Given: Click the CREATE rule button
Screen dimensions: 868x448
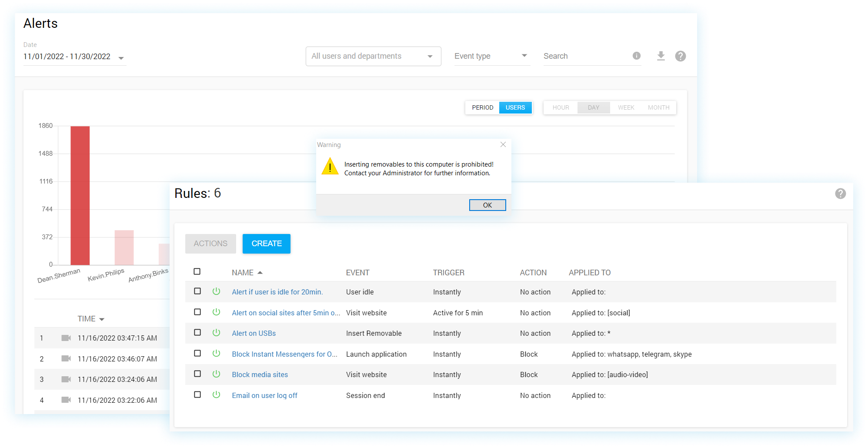Looking at the screenshot, I should coord(266,244).
